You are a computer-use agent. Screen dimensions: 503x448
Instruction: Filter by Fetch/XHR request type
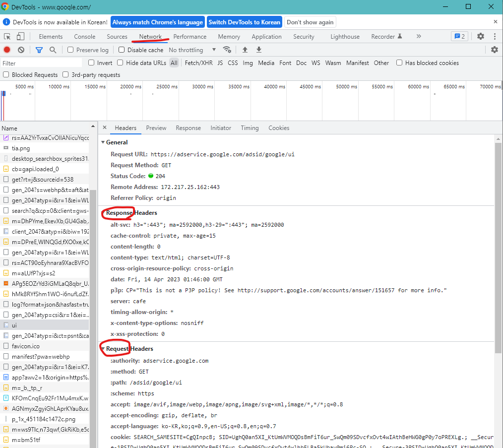198,63
